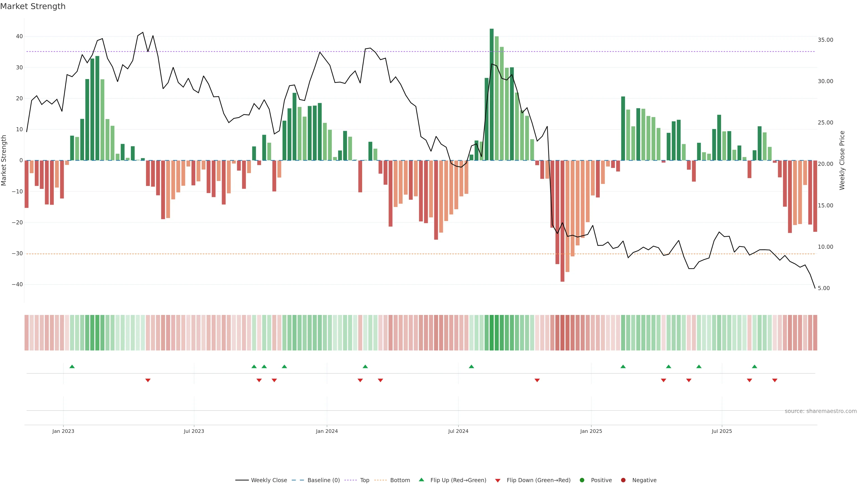Click first green flip-up marker after Jan 2023
The height and width of the screenshot is (488, 868).
[72, 366]
